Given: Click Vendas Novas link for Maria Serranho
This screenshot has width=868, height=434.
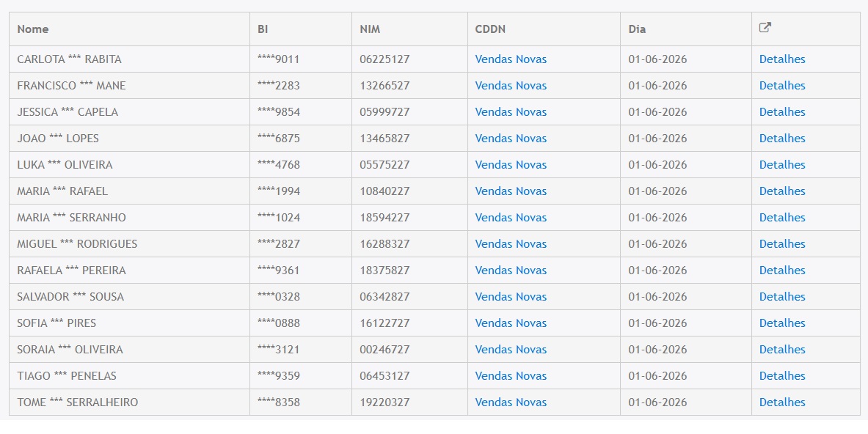Looking at the screenshot, I should [x=511, y=218].
